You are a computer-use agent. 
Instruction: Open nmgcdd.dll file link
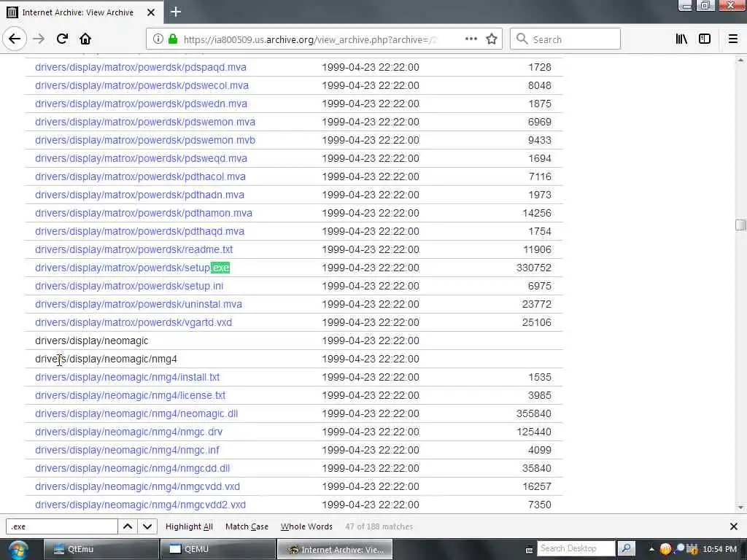click(x=133, y=468)
